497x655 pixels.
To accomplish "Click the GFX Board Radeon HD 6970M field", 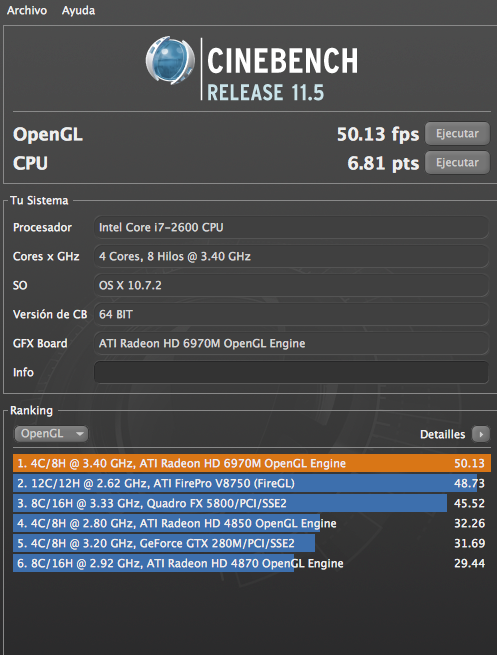I will (x=291, y=343).
